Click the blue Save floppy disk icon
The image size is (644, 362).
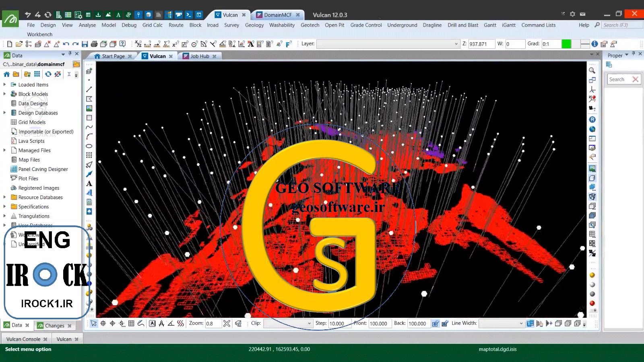coord(85,44)
